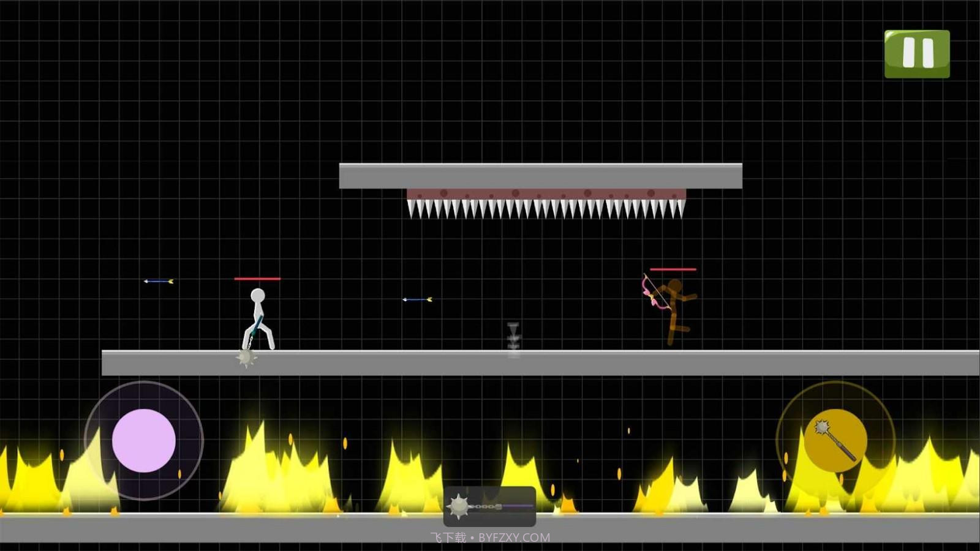Tap the ceiling spike trap row
The width and height of the screenshot is (980, 551).
click(x=546, y=209)
